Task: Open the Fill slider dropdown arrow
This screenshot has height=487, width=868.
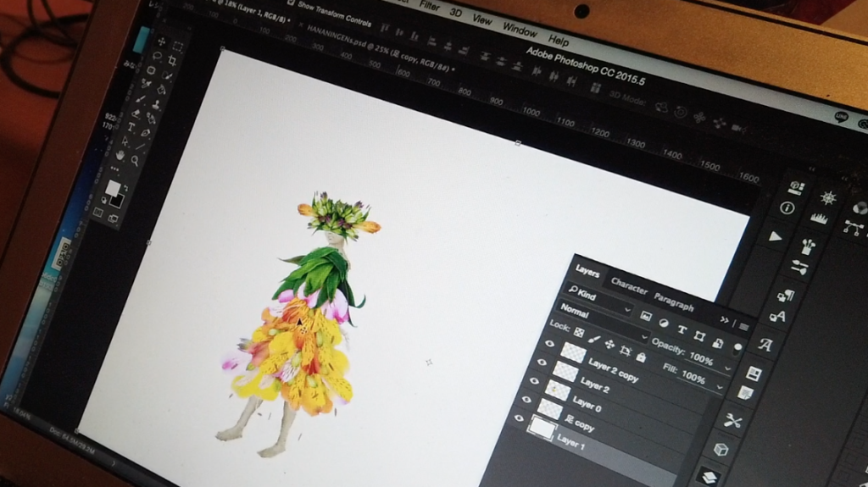Action: click(x=720, y=387)
